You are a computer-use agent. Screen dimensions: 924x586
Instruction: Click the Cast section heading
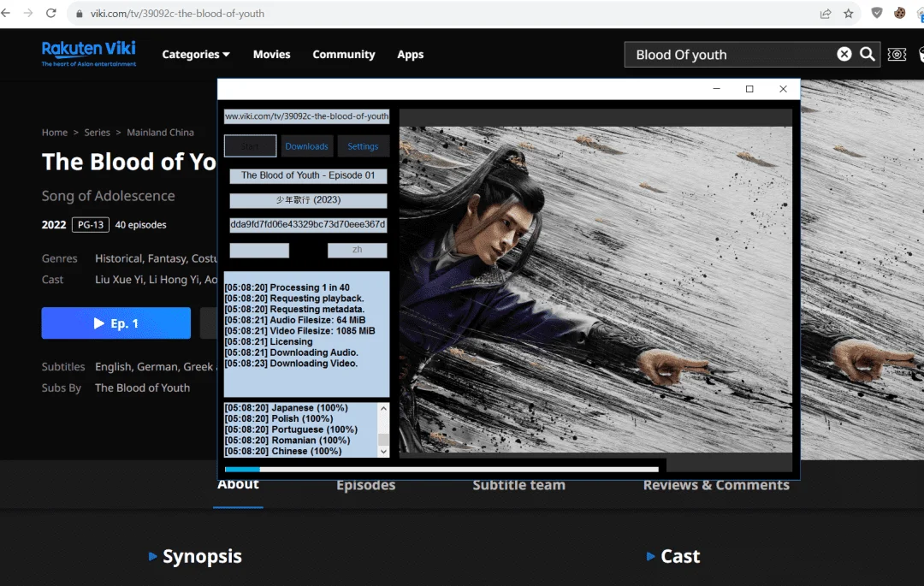pos(680,556)
